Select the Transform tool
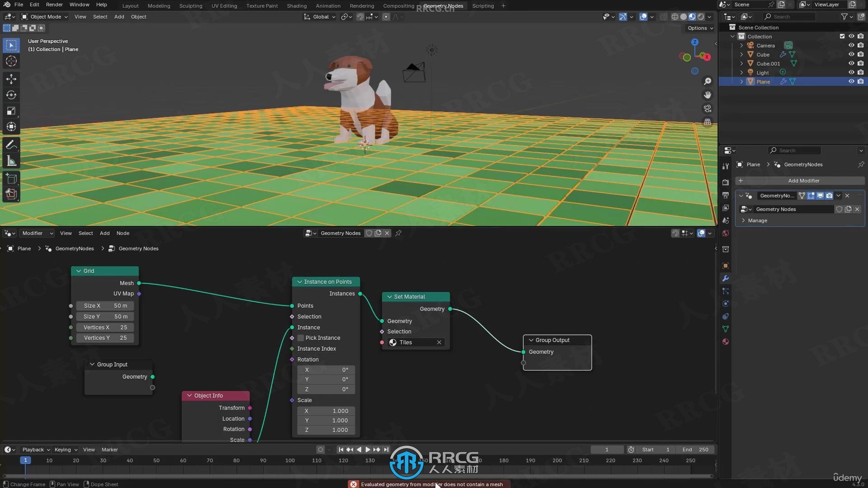 tap(11, 127)
